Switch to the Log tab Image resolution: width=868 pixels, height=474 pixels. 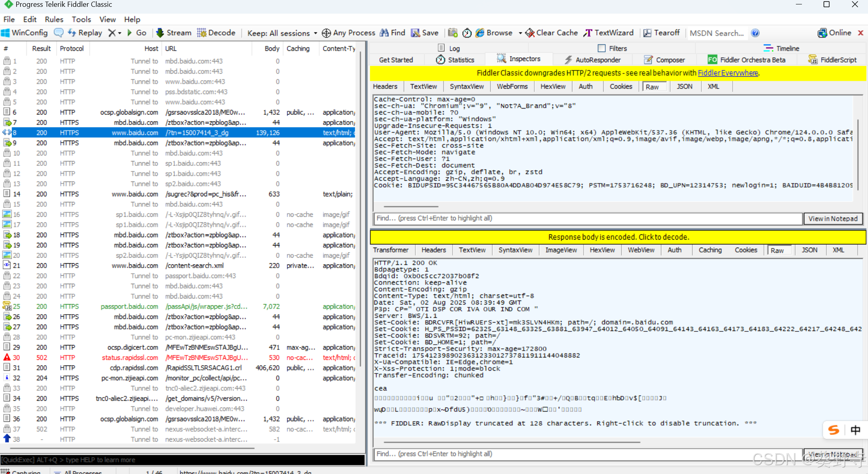(x=449, y=48)
